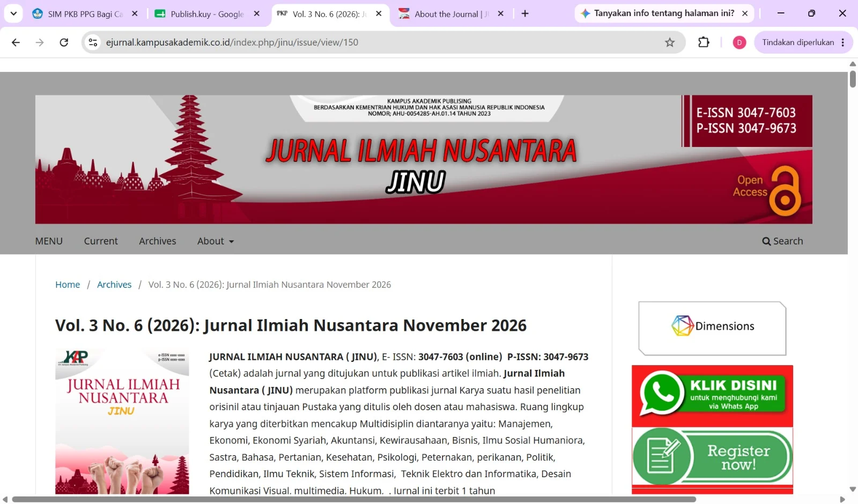The width and height of the screenshot is (858, 504).
Task: Click the Jurnal Ilmiah Nusantara banner
Action: [424, 159]
